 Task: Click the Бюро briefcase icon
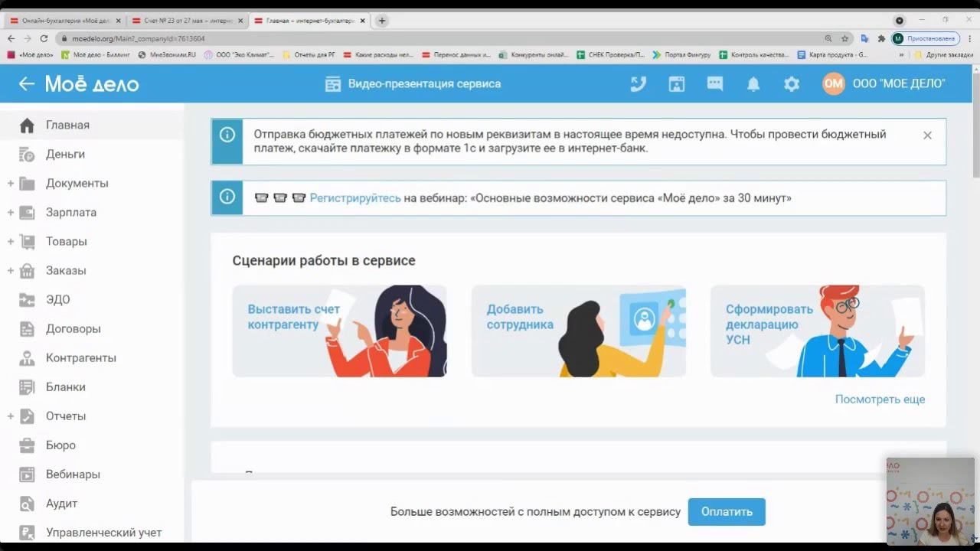pyautogui.click(x=27, y=445)
